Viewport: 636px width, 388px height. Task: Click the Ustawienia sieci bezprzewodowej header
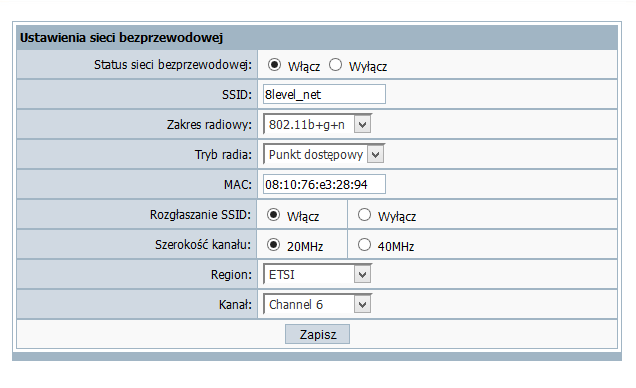121,38
